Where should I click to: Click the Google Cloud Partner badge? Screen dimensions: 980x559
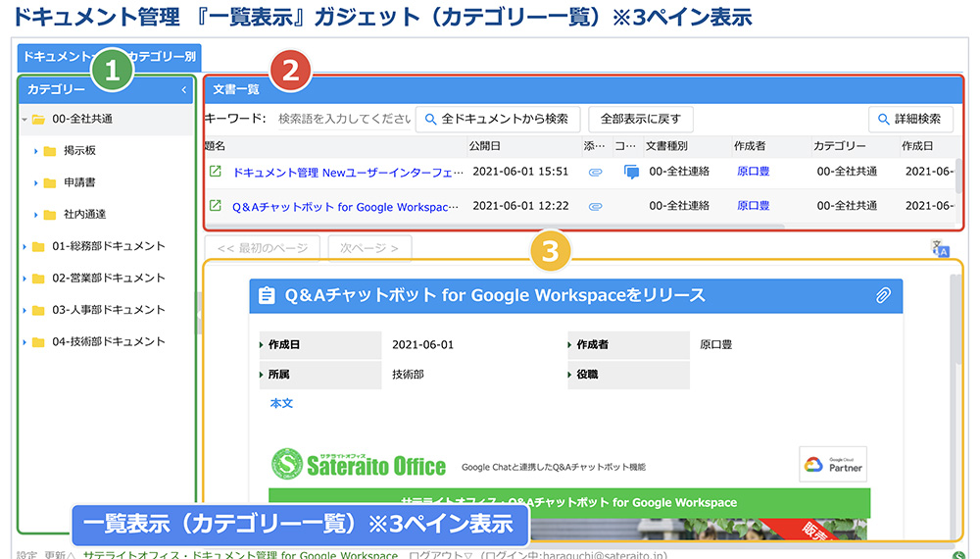pyautogui.click(x=833, y=465)
